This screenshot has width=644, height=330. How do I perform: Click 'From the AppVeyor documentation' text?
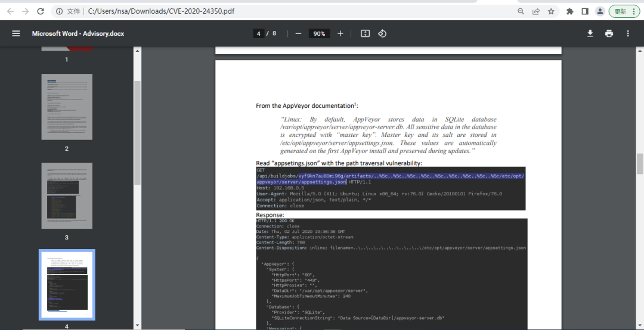pyautogui.click(x=307, y=106)
